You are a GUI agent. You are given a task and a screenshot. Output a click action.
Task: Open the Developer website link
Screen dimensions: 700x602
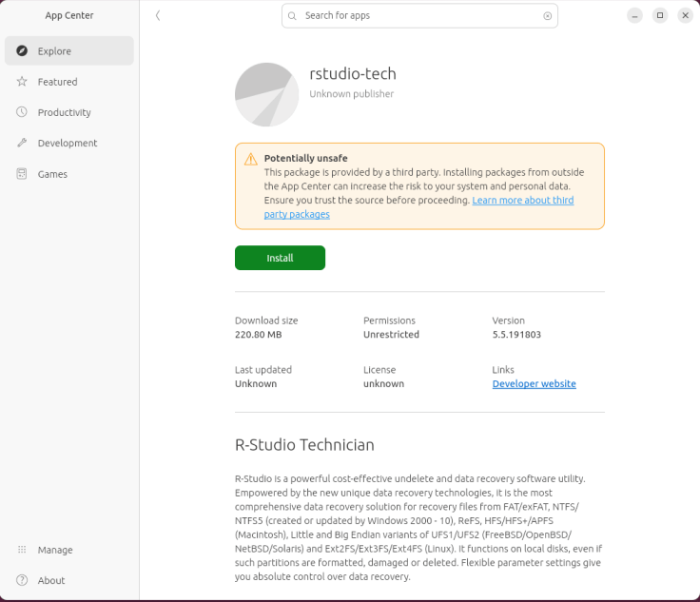point(534,384)
